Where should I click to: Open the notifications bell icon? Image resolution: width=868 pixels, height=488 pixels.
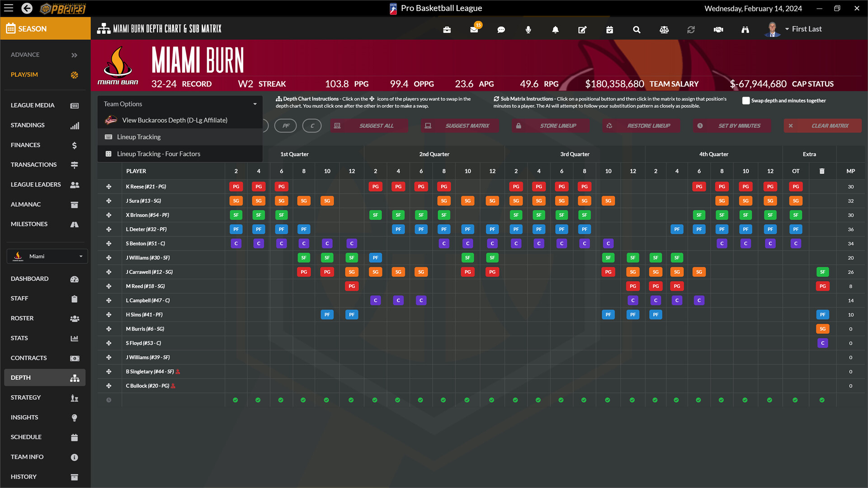(555, 29)
